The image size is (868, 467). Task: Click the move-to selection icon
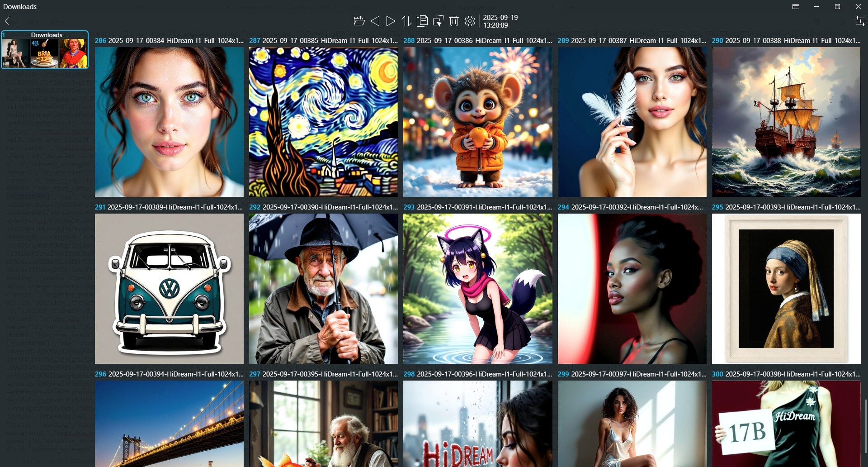click(438, 21)
